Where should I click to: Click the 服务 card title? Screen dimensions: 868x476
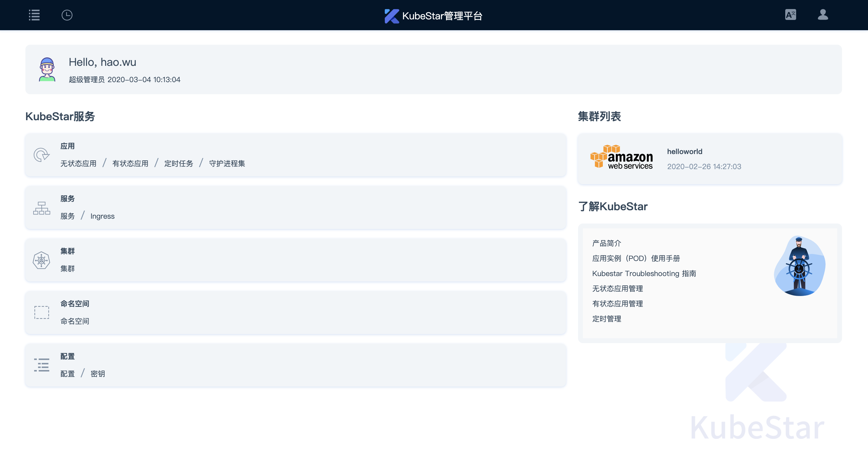click(67, 199)
